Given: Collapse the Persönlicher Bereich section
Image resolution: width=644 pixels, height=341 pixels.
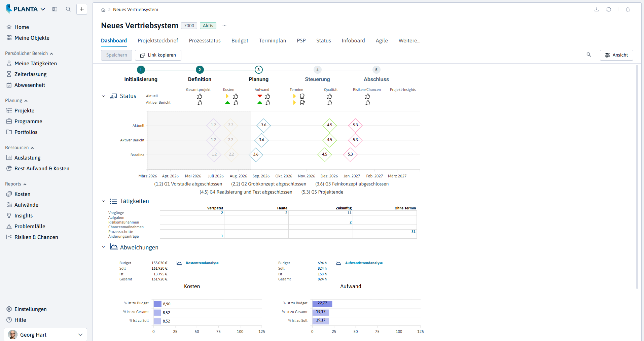Looking at the screenshot, I should pos(51,54).
